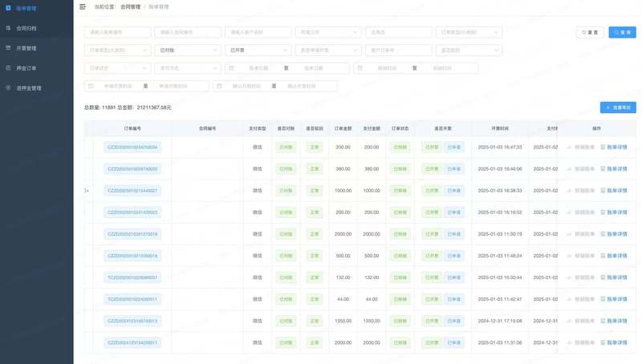Click calendar icon in 账单日期 range picker
Viewport: 642px width, 364px height.
click(231, 68)
